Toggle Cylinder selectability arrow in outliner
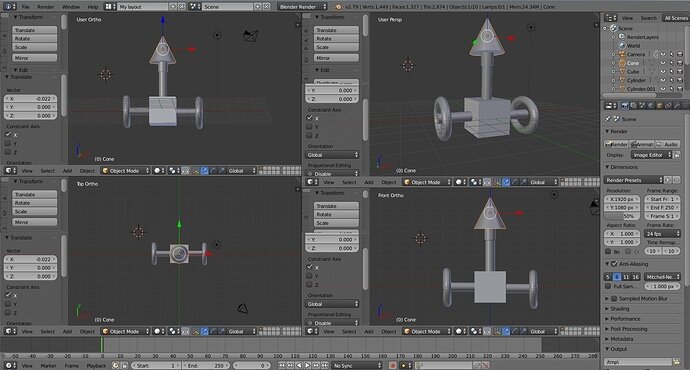The image size is (690, 370). coord(672,80)
